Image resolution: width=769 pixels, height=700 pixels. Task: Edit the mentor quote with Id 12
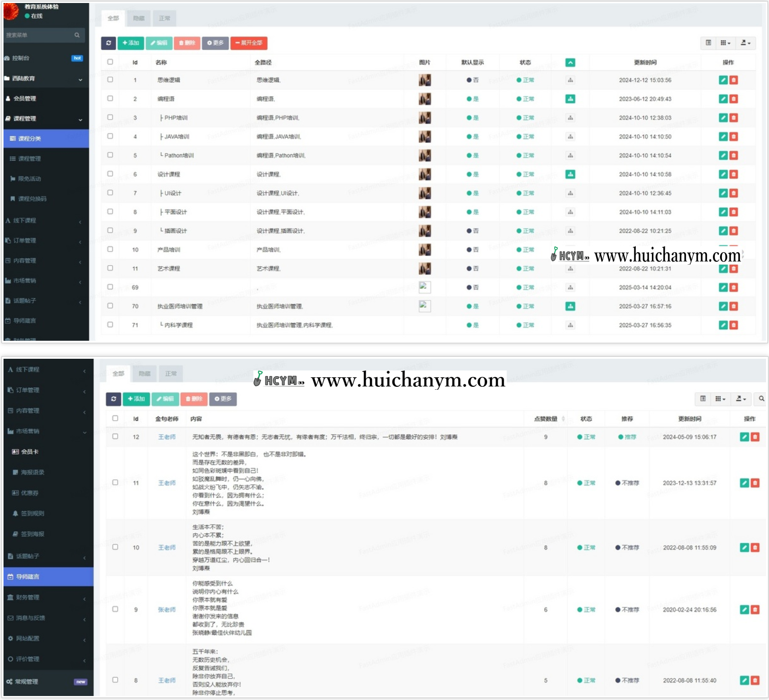pos(744,437)
